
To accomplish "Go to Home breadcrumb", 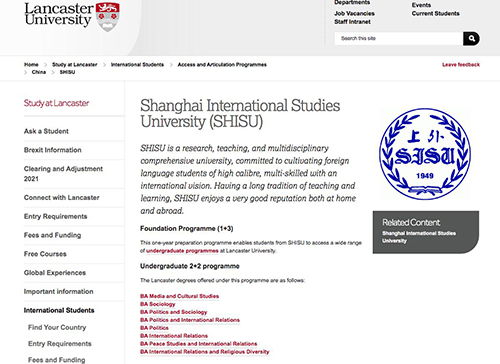I will [31, 65].
